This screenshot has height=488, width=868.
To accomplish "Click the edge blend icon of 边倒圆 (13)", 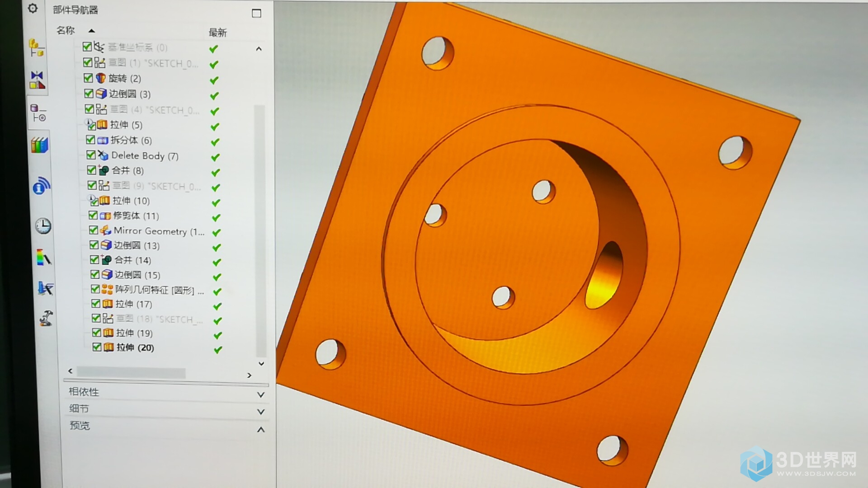I will (x=106, y=245).
